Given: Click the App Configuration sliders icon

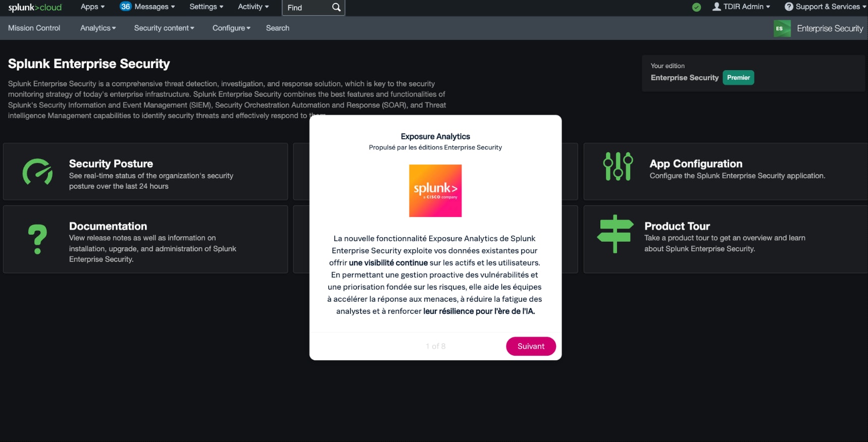Looking at the screenshot, I should tap(618, 166).
